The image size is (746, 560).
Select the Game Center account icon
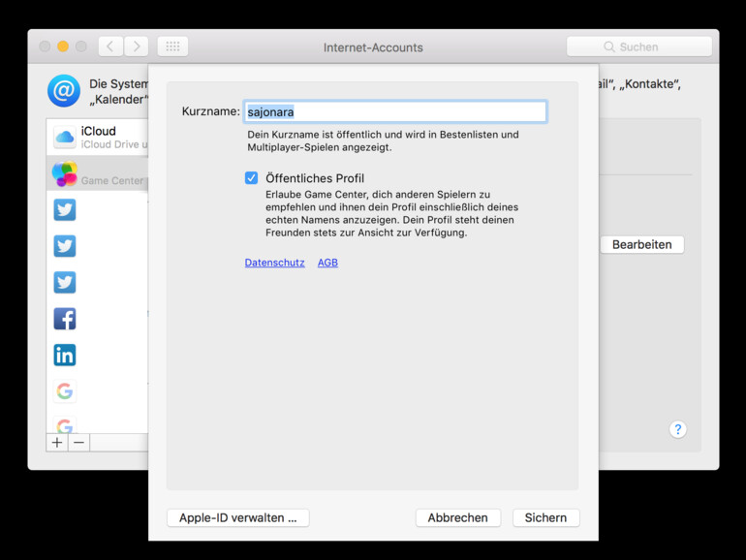click(x=65, y=173)
